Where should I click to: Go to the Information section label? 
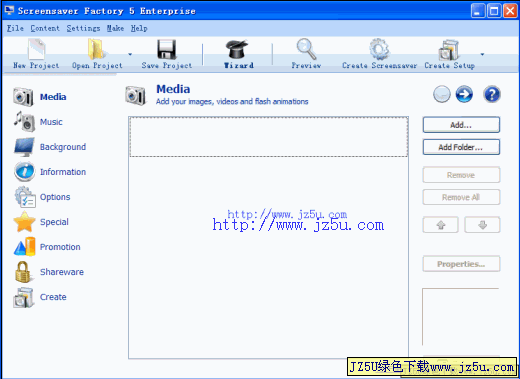click(63, 172)
